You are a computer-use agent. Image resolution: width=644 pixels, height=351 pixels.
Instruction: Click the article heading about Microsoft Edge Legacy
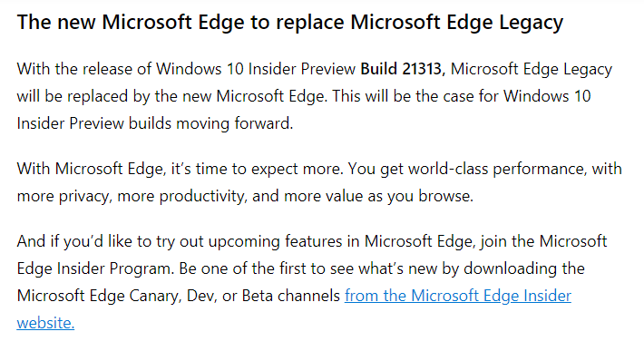[290, 22]
